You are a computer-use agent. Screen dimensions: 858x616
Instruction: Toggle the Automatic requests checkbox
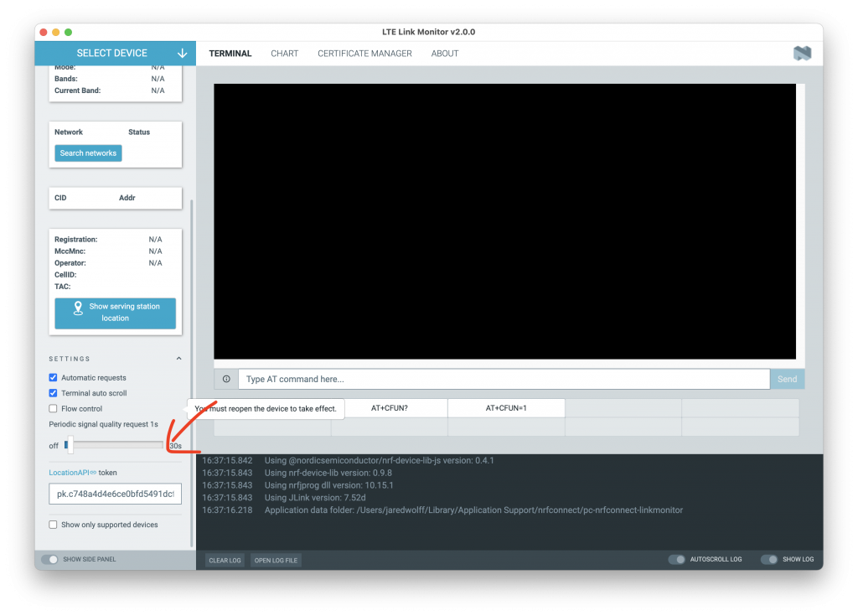[x=53, y=377]
